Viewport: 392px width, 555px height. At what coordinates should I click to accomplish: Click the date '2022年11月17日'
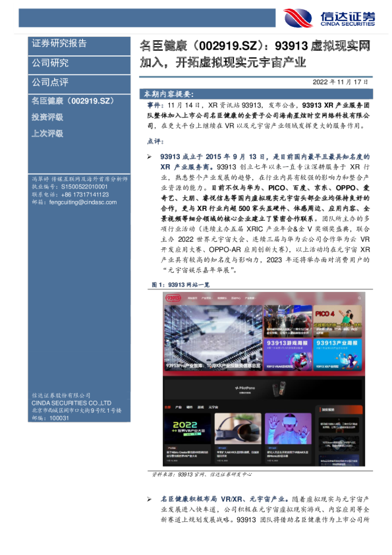[x=341, y=82]
